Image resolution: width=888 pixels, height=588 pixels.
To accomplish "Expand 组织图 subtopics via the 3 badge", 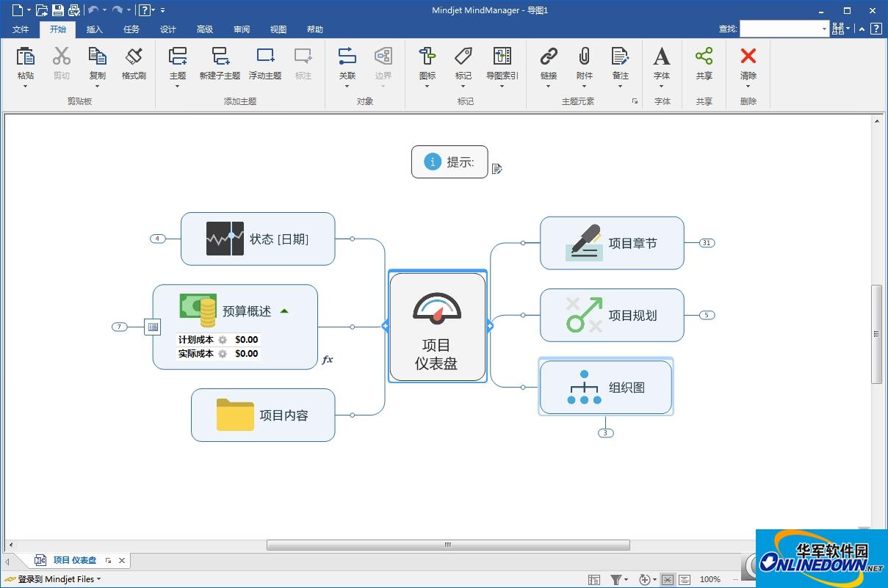I will pyautogui.click(x=605, y=433).
